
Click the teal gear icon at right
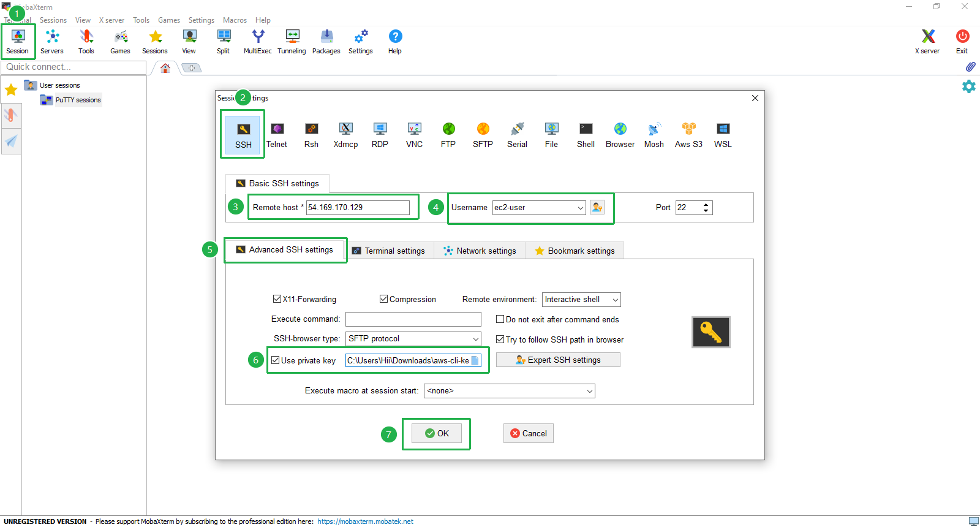(969, 86)
